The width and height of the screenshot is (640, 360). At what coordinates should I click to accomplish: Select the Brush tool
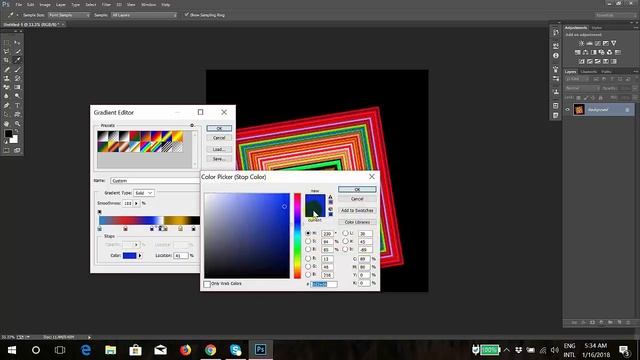click(17, 69)
